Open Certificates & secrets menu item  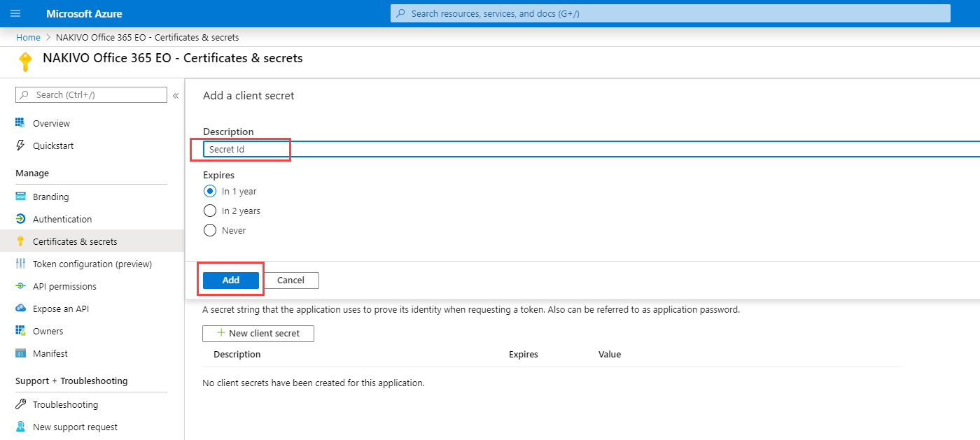tap(75, 241)
